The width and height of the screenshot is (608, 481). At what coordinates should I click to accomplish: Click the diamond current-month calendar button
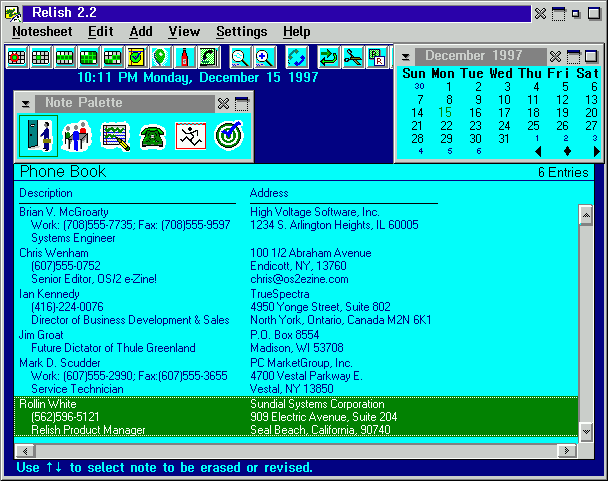pyautogui.click(x=567, y=151)
